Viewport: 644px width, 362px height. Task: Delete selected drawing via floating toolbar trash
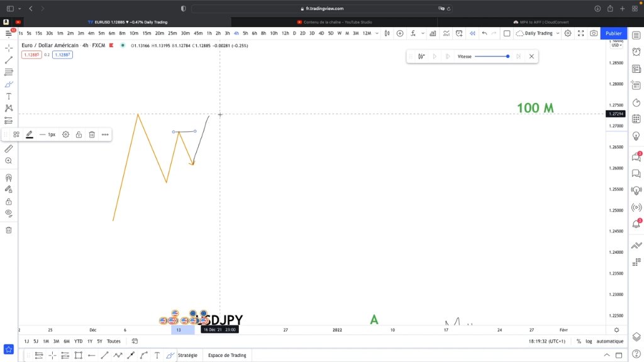(x=92, y=134)
